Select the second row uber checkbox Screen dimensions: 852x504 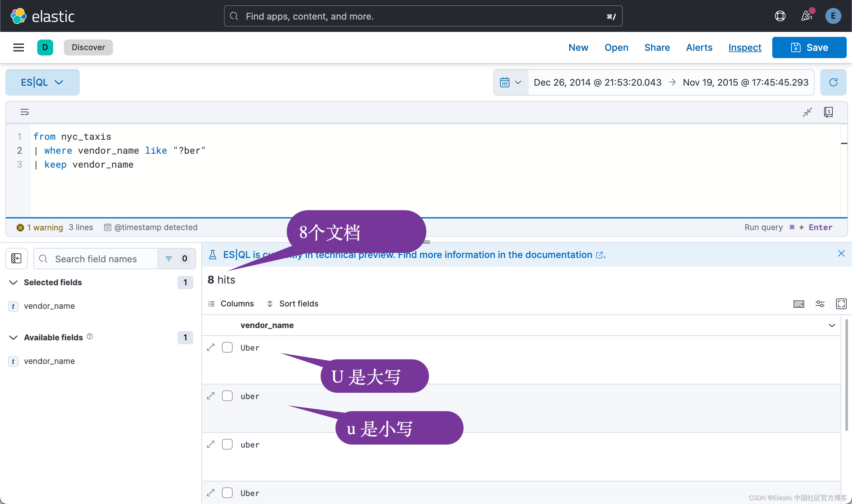tap(227, 396)
